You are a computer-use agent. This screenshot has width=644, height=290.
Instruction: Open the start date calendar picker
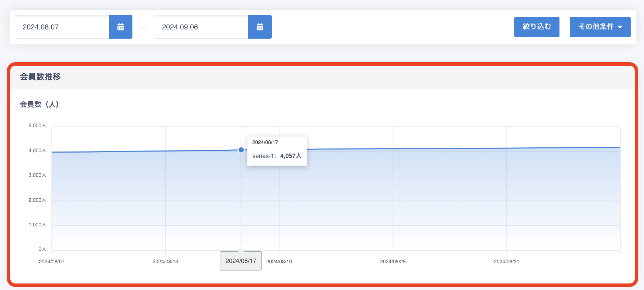pos(120,27)
